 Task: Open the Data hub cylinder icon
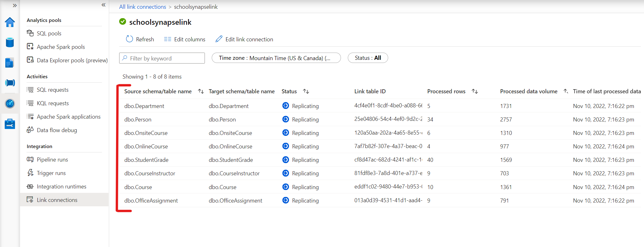(10, 42)
